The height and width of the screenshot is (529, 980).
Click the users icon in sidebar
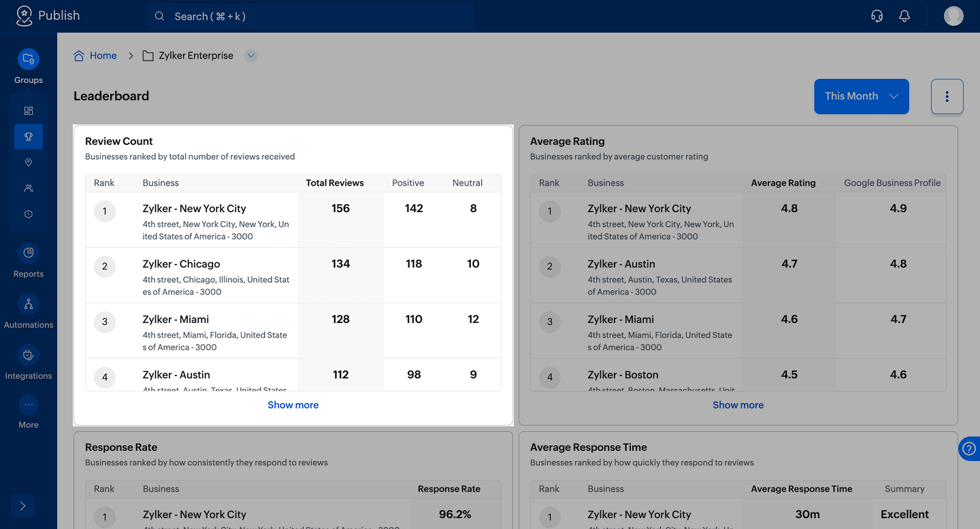point(29,188)
